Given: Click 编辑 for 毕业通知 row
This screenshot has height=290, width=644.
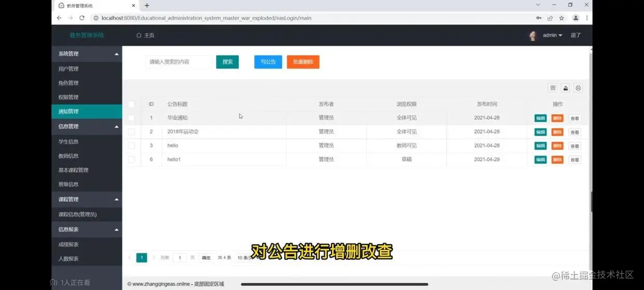Looking at the screenshot, I should tap(541, 118).
